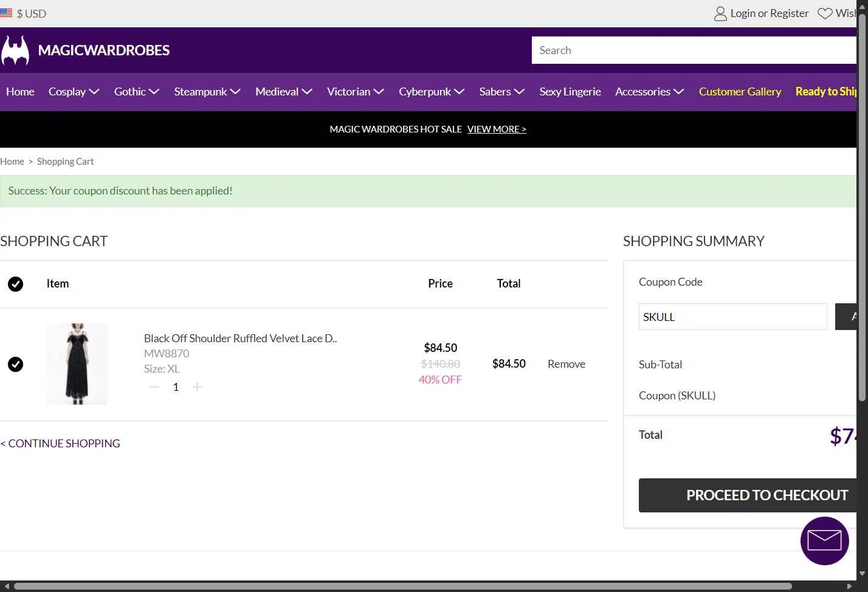Open the Customer Gallery page
The image size is (868, 592).
coord(740,92)
